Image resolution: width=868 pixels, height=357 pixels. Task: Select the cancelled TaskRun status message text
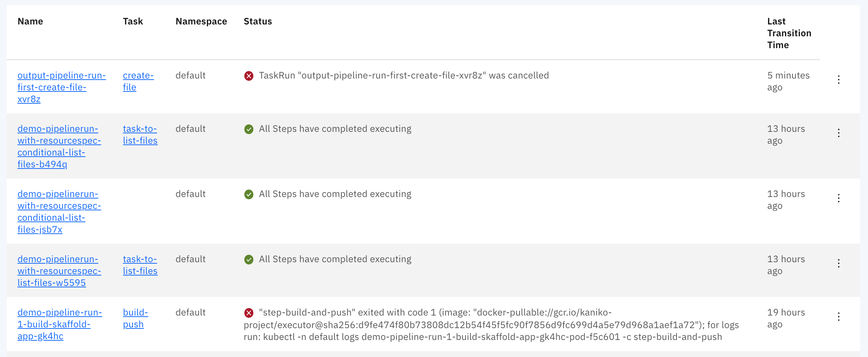point(404,75)
